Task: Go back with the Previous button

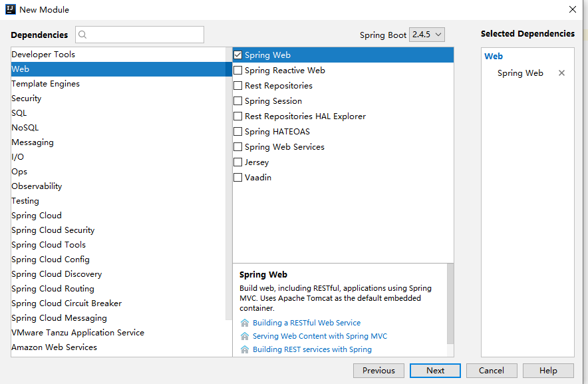Action: tap(378, 371)
